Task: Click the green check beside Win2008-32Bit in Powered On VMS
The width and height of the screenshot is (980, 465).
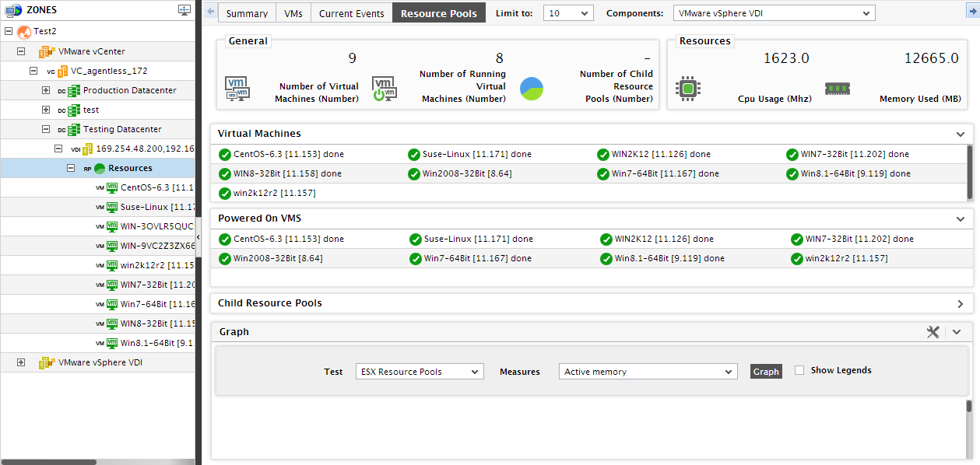Action: coord(226,259)
